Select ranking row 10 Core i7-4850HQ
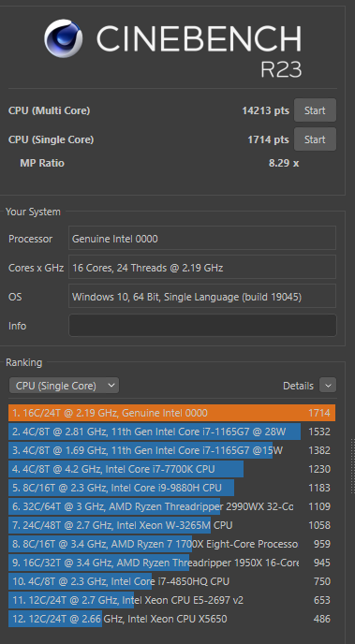The width and height of the screenshot is (355, 644). [171, 581]
